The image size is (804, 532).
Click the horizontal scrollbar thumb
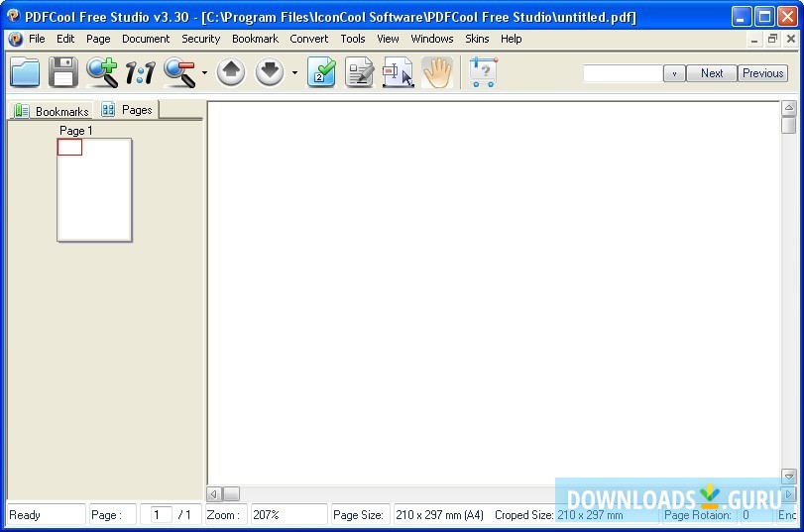pyautogui.click(x=231, y=494)
